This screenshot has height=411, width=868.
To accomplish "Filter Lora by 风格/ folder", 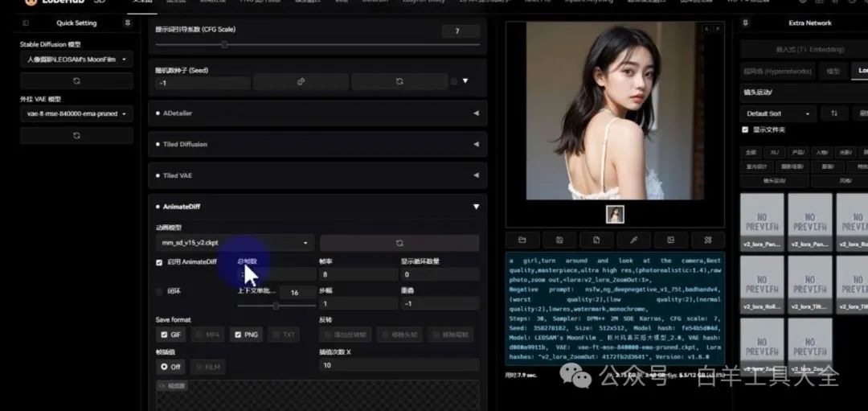I will click(x=845, y=181).
